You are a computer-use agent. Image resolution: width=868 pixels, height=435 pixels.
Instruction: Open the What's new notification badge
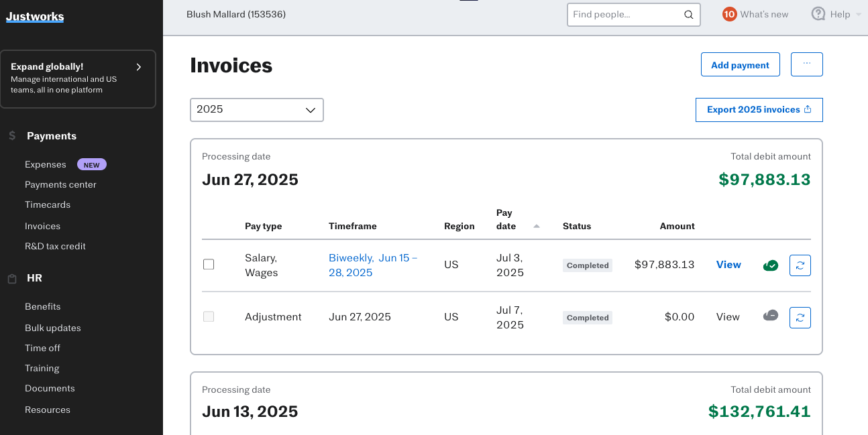pos(729,14)
